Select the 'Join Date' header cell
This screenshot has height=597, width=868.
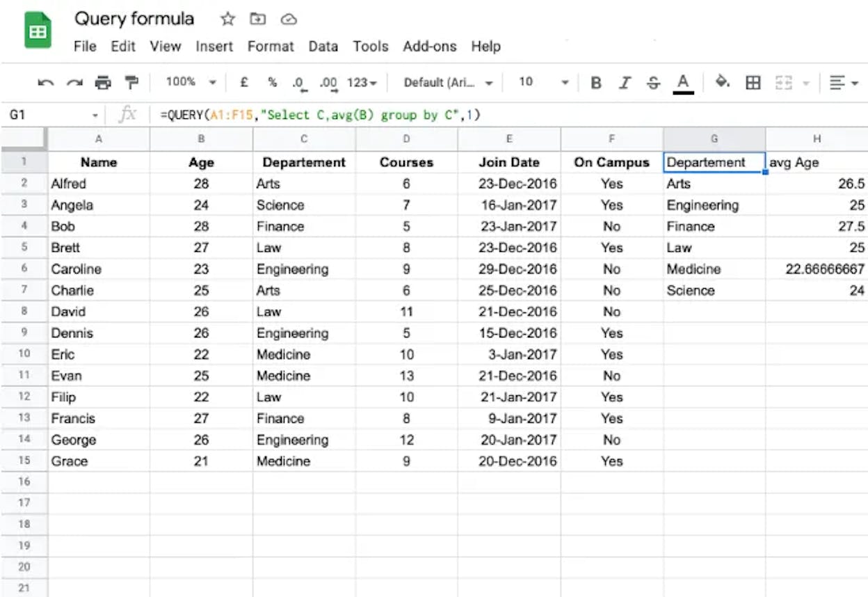tap(509, 162)
